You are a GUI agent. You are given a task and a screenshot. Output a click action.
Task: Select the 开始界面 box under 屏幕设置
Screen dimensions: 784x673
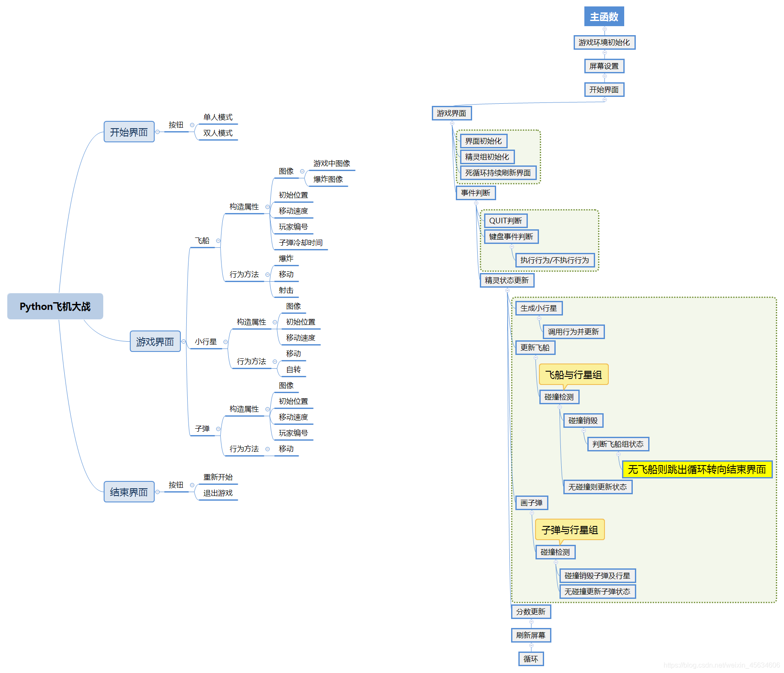click(x=604, y=90)
